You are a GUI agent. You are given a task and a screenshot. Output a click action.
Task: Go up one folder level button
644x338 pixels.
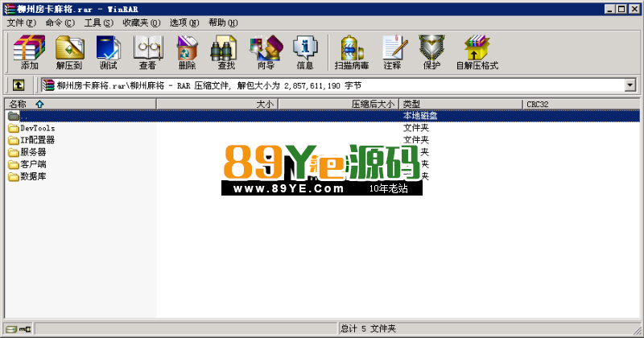[19, 85]
